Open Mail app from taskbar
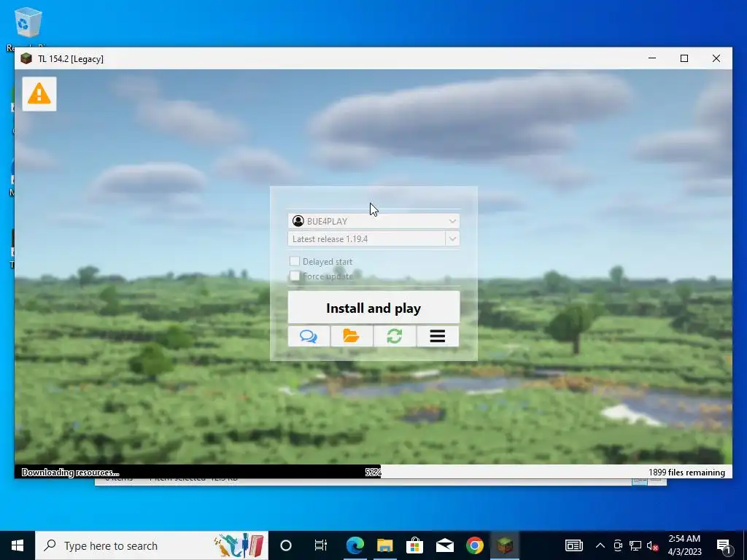747x560 pixels. [445, 545]
